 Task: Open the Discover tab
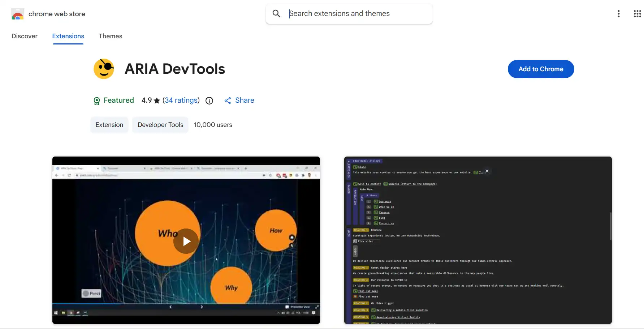click(24, 36)
